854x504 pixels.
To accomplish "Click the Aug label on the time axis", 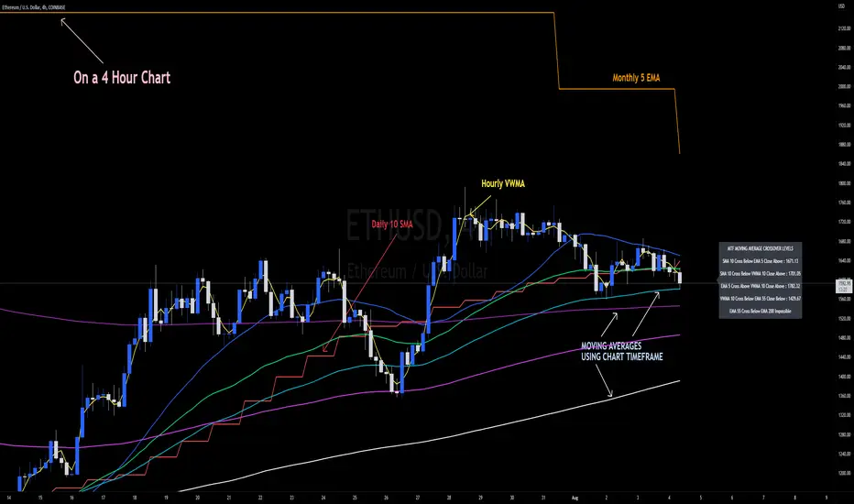I will click(x=575, y=498).
